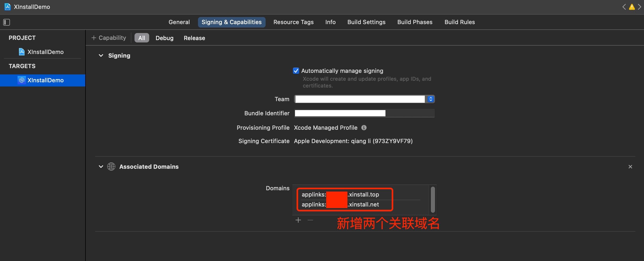Viewport: 644px width, 261px height.
Task: Select the xinstall.top applinks entry
Action: 361,194
